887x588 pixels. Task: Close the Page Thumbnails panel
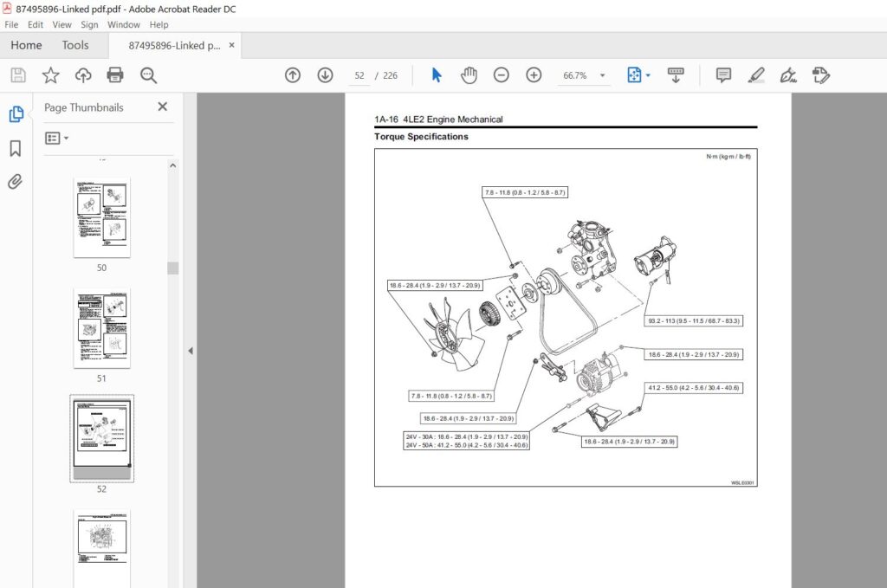click(162, 107)
